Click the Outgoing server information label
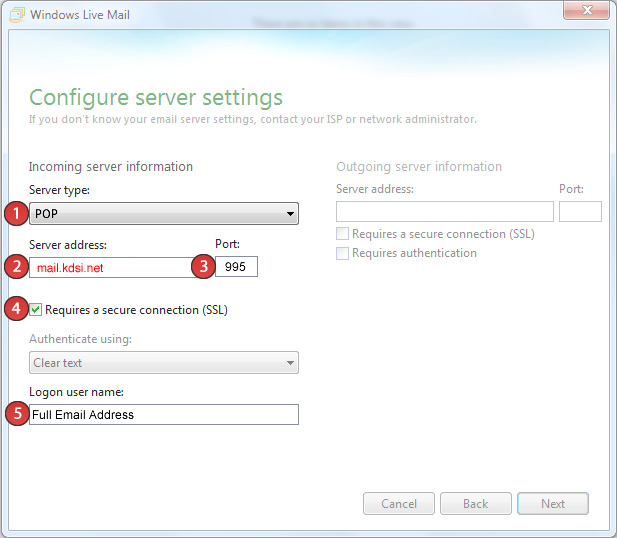 pyautogui.click(x=419, y=166)
